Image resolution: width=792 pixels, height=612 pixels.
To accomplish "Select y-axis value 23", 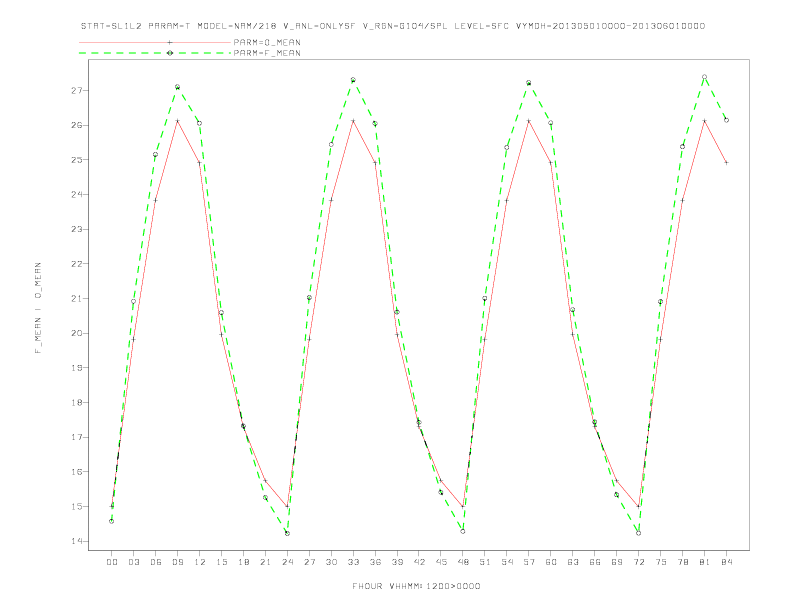I will [x=77, y=229].
